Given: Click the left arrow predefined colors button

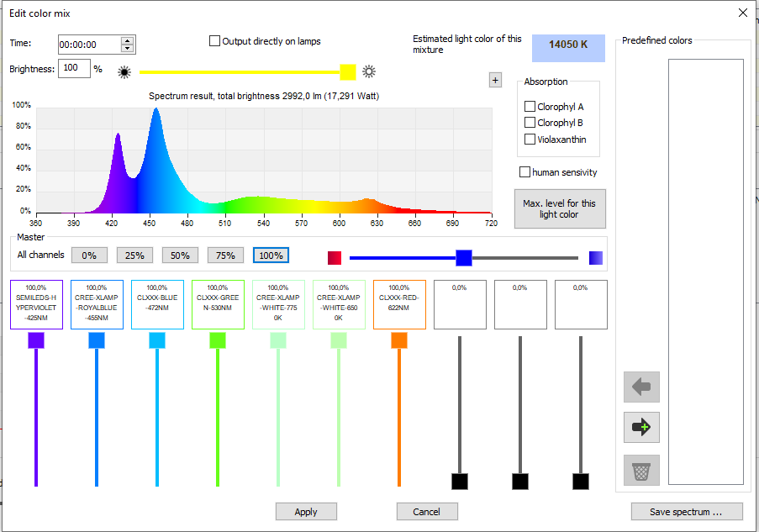Looking at the screenshot, I should pos(641,387).
